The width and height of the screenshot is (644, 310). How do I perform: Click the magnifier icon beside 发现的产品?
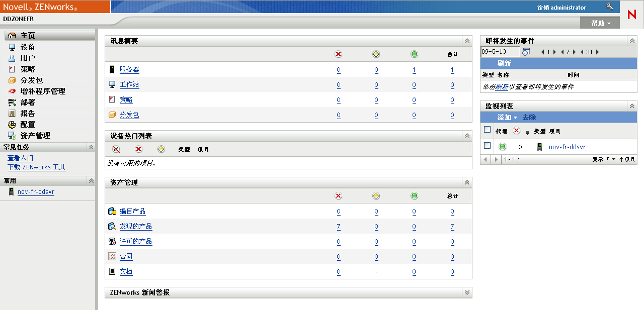coord(112,227)
